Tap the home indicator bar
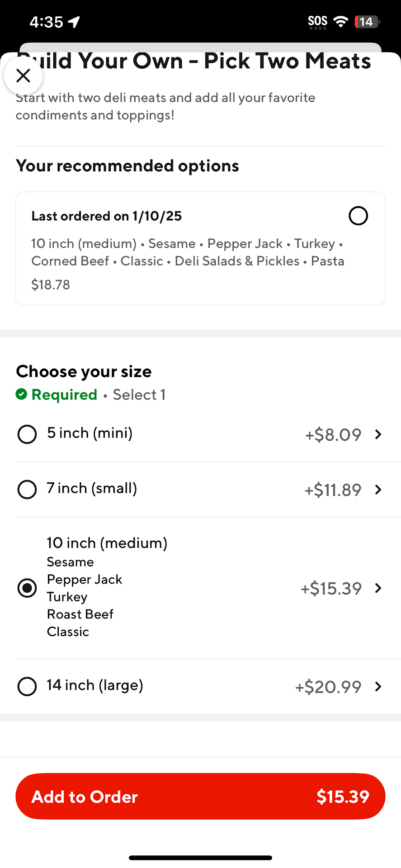This screenshot has height=868, width=401. click(200, 858)
